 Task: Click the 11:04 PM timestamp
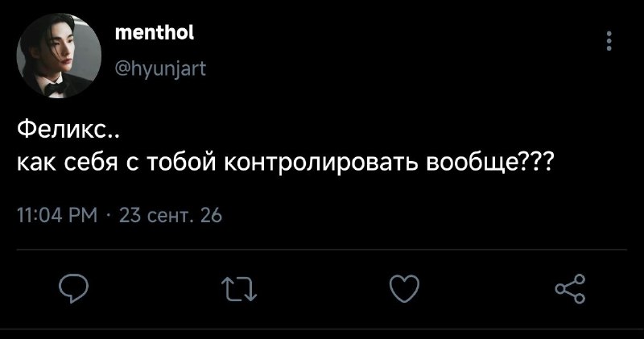pos(57,215)
